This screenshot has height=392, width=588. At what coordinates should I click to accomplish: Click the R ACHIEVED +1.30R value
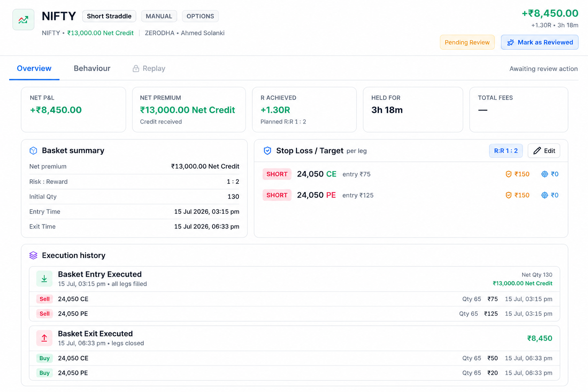[x=275, y=110]
